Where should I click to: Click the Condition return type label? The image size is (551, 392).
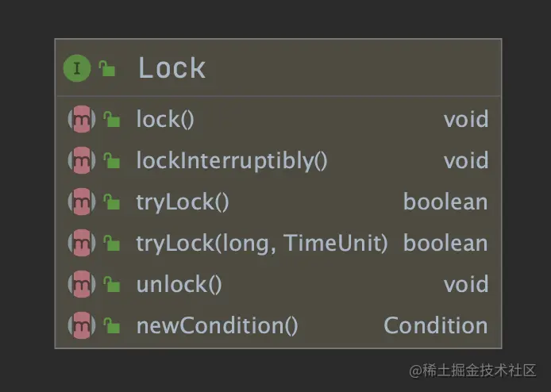coord(436,325)
